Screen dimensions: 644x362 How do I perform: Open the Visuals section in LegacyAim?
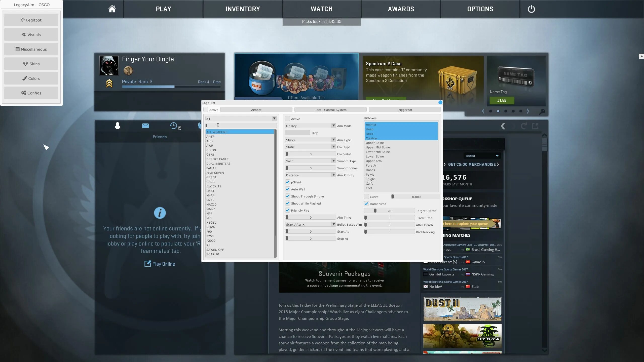[x=31, y=34]
